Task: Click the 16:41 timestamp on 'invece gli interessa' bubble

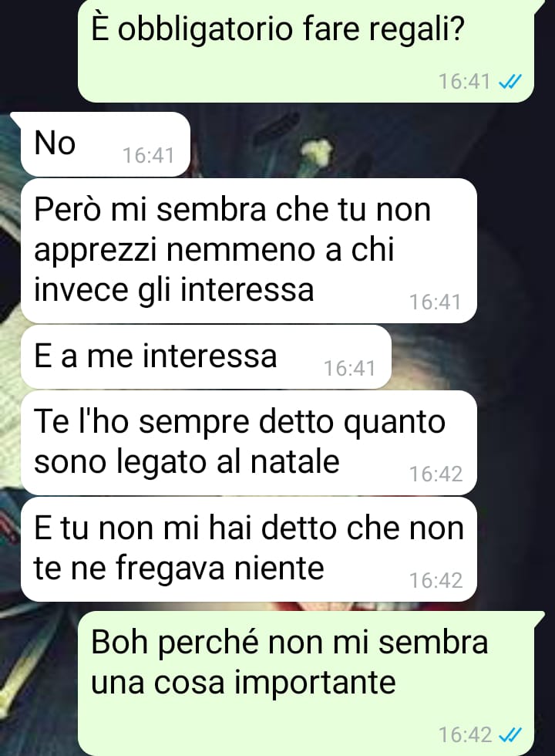Action: pyautogui.click(x=436, y=302)
